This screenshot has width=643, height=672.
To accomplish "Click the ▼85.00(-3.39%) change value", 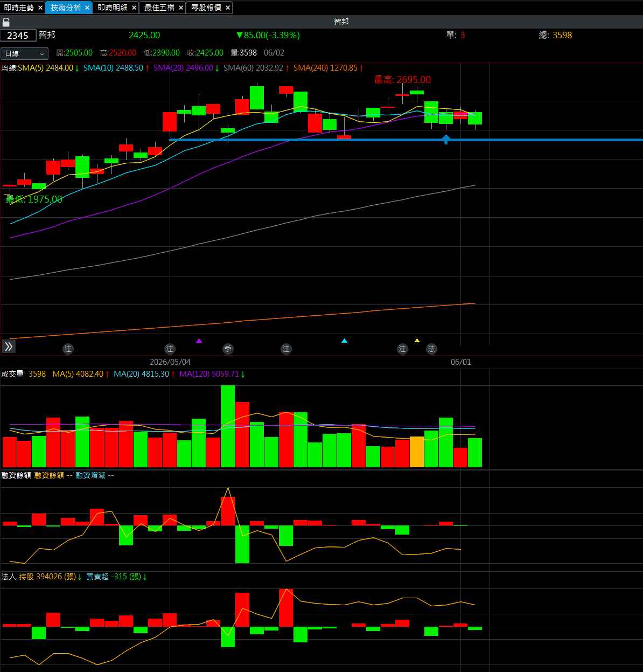I will click(x=268, y=35).
